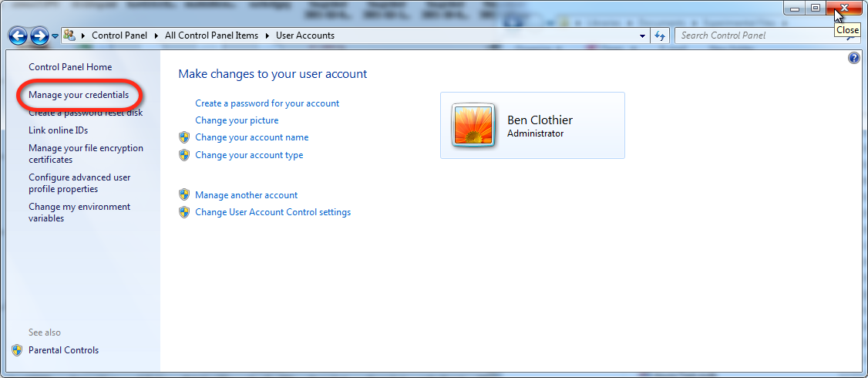868x378 pixels.
Task: Open Configure advanced user profile properties
Action: (x=79, y=184)
